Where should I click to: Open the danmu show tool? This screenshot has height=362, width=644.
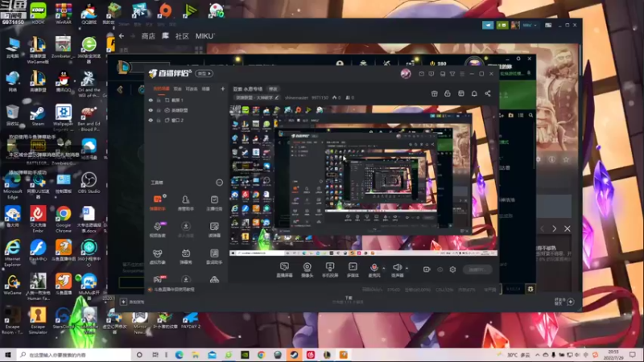click(186, 256)
